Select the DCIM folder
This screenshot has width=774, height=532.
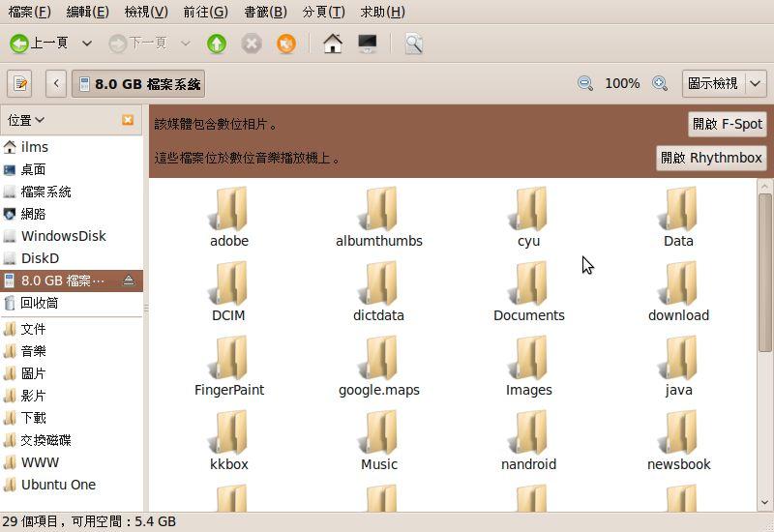228,291
